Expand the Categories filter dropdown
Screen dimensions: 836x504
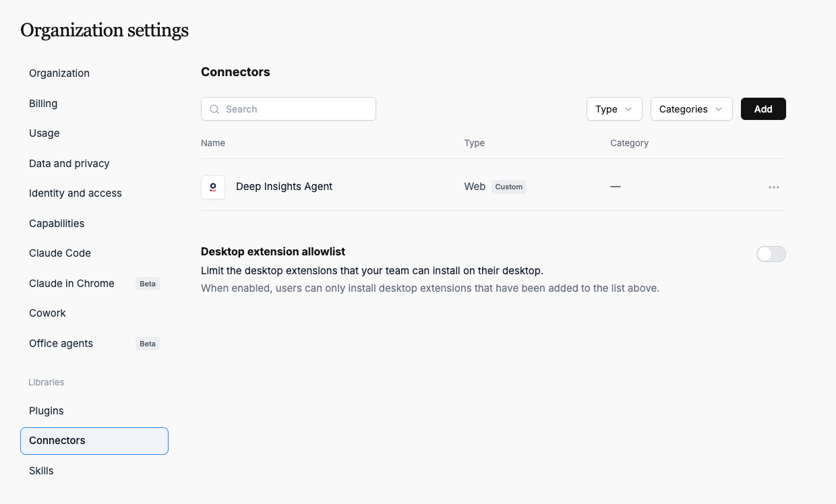coord(692,109)
